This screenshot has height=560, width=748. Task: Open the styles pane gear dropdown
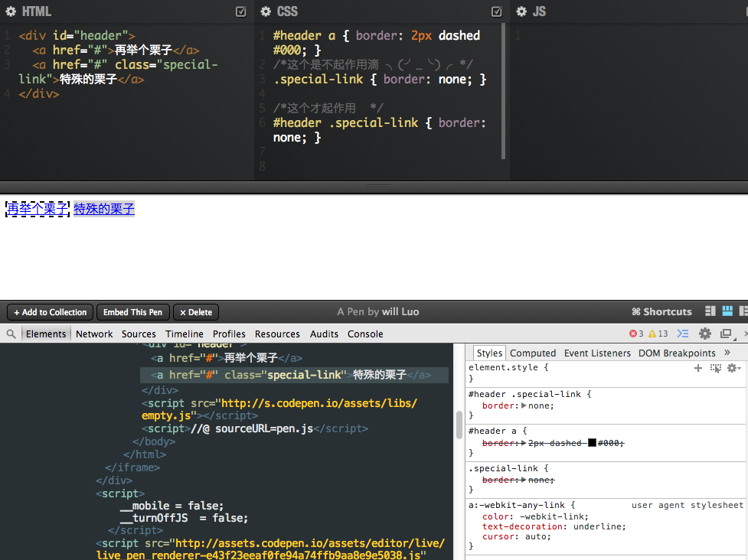(733, 368)
